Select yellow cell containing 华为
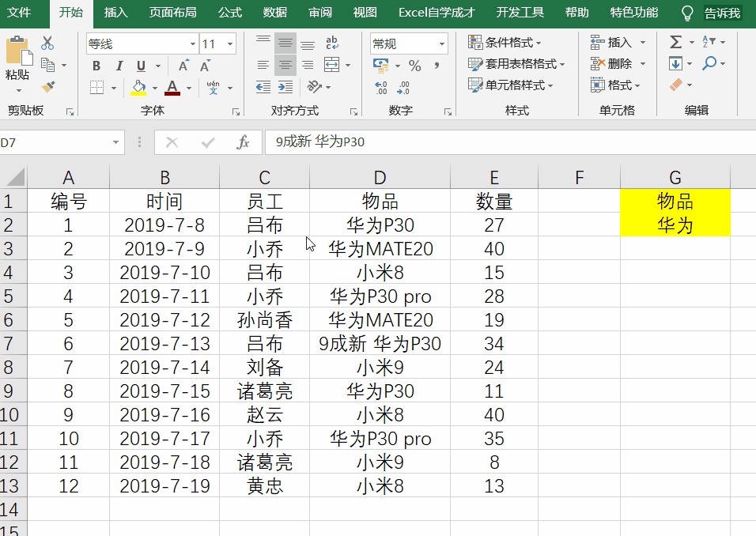Viewport: 756px width, 536px height. tap(675, 225)
